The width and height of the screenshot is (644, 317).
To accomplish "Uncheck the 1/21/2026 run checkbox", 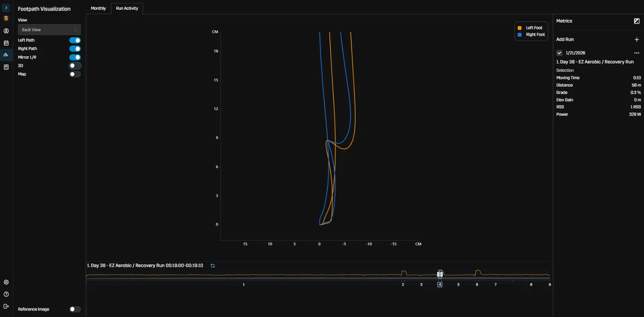I will (x=559, y=53).
